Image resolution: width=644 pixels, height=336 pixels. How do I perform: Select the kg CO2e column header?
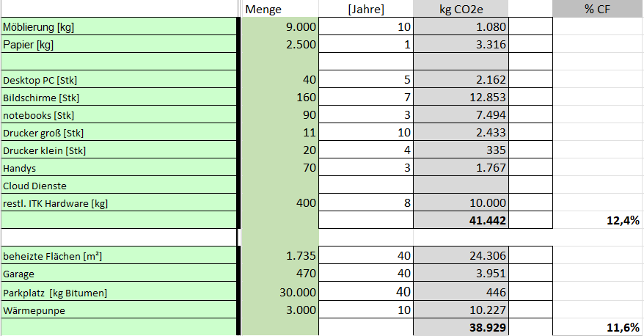461,9
